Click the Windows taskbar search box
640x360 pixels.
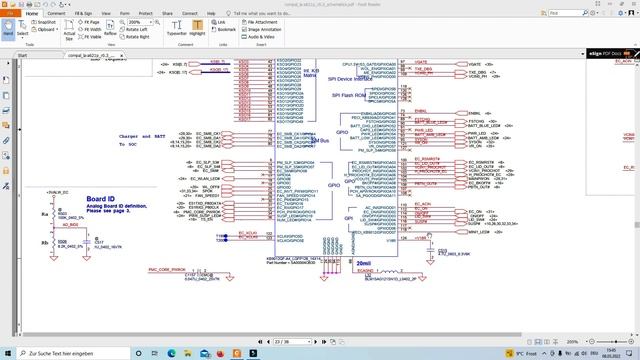coord(73,353)
